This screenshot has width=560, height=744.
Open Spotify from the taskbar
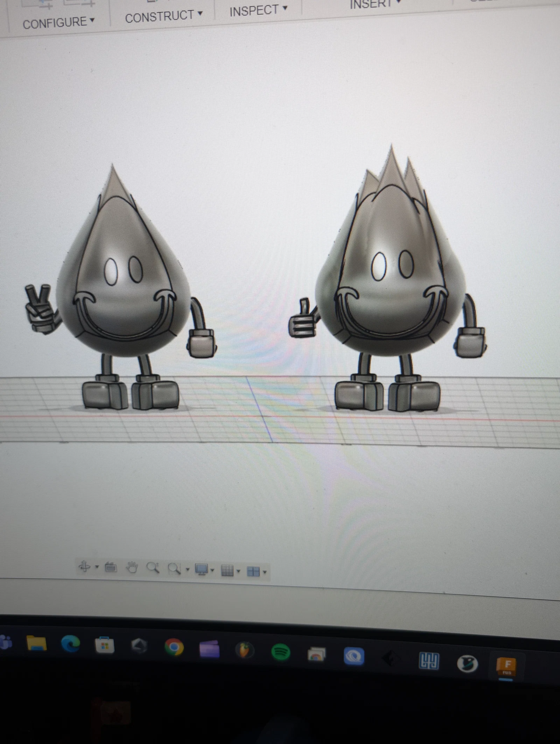click(280, 652)
